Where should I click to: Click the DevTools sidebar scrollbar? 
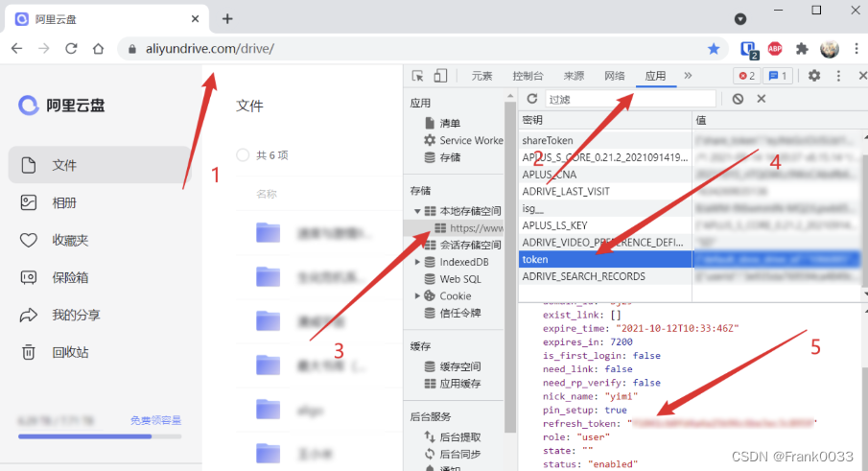[x=510, y=266]
